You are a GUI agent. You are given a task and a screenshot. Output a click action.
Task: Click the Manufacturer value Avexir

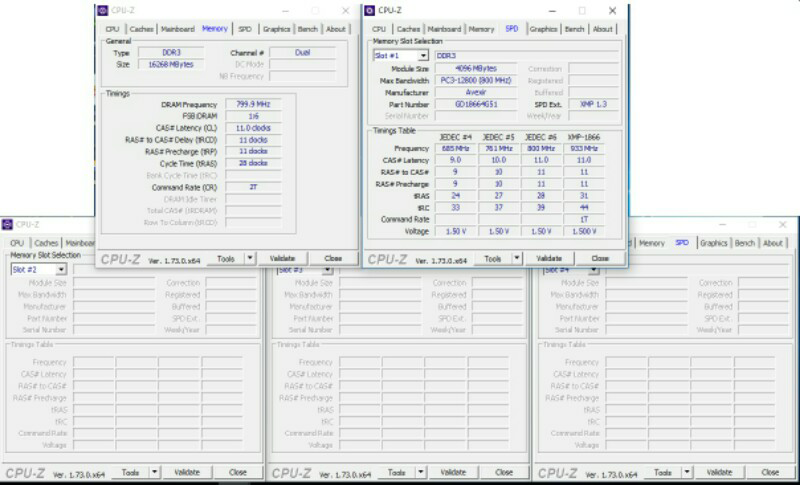[476, 92]
